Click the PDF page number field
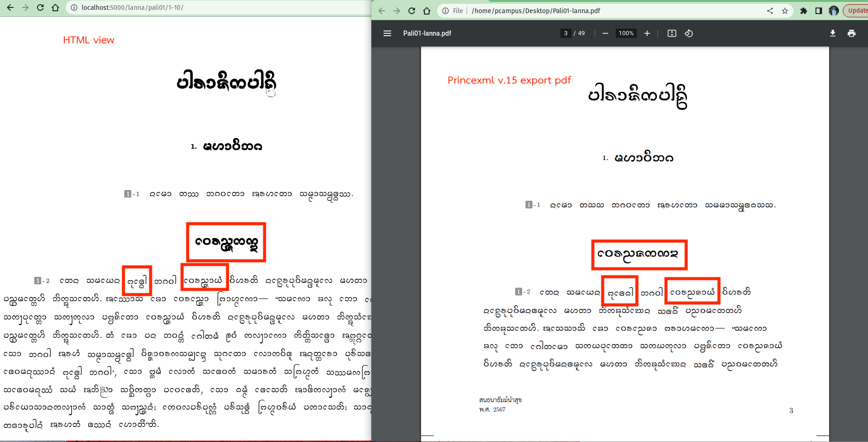Screen dimensions: 868x442 [566, 33]
